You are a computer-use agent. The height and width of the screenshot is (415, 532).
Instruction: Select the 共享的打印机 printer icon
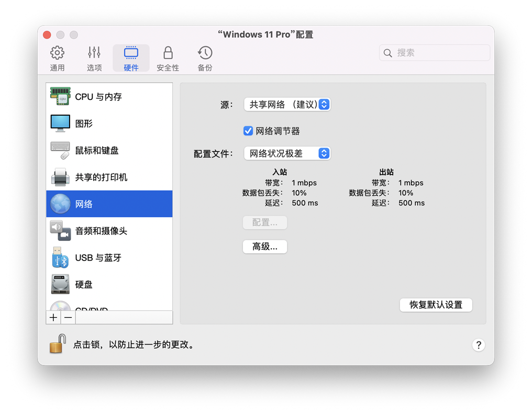60,177
